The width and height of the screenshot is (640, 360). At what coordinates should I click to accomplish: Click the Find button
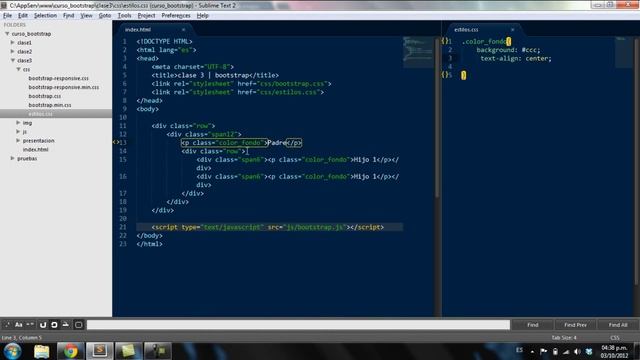(x=533, y=325)
